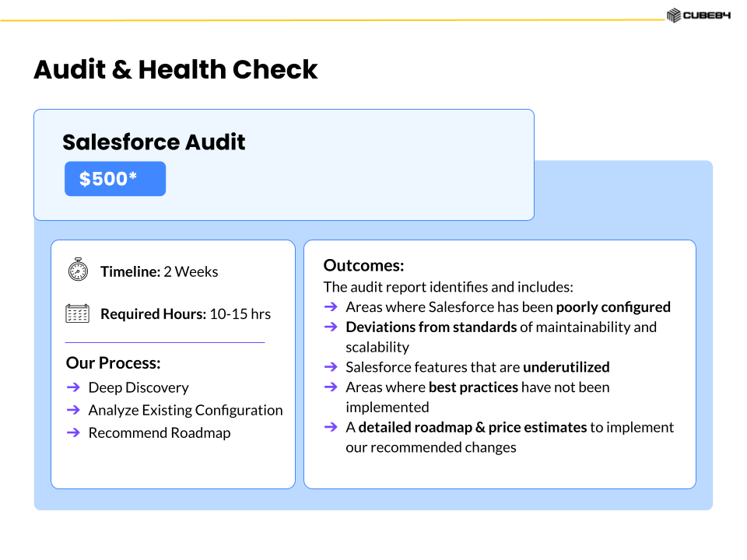
Task: Click the Cube84 logo
Action: 699,16
